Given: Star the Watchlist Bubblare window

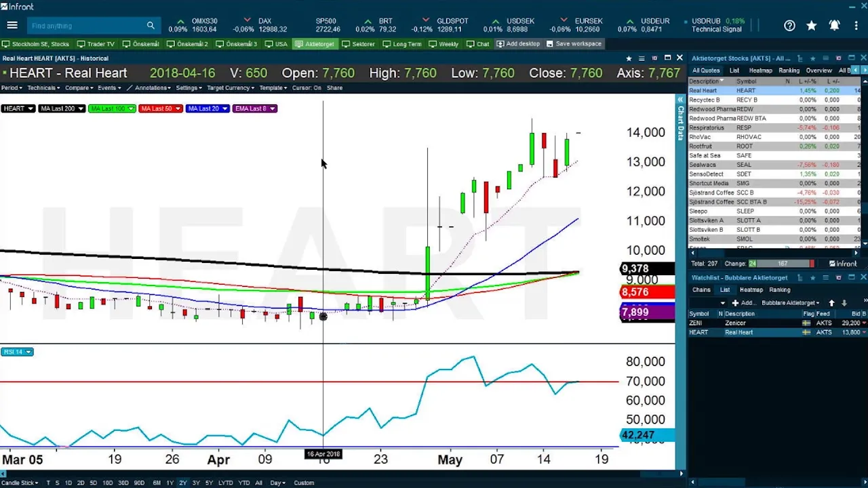Looking at the screenshot, I should [x=812, y=278].
